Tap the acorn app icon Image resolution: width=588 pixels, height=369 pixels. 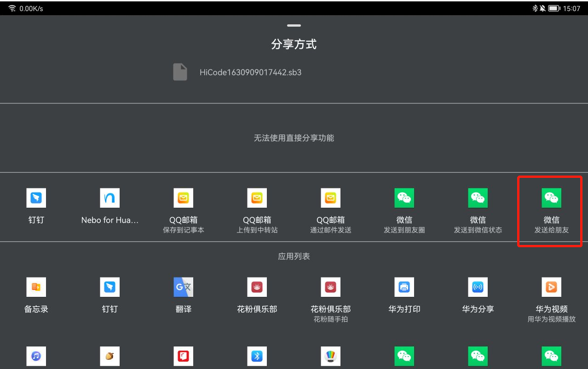110,356
